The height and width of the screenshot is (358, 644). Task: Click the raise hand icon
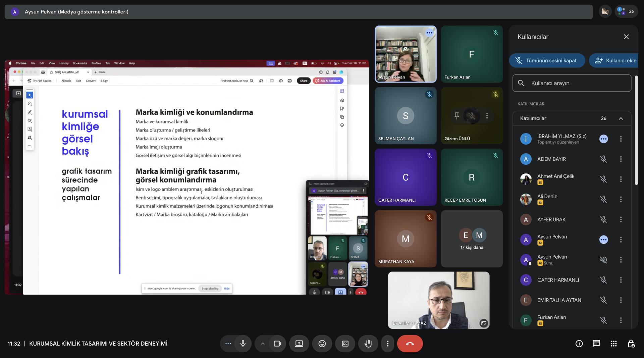pyautogui.click(x=368, y=344)
